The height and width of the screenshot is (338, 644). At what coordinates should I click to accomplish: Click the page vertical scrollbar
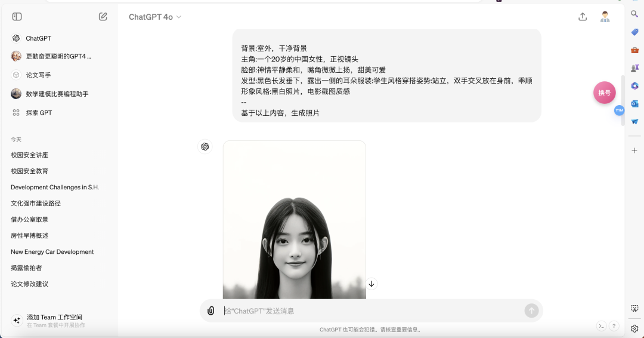pyautogui.click(x=623, y=101)
